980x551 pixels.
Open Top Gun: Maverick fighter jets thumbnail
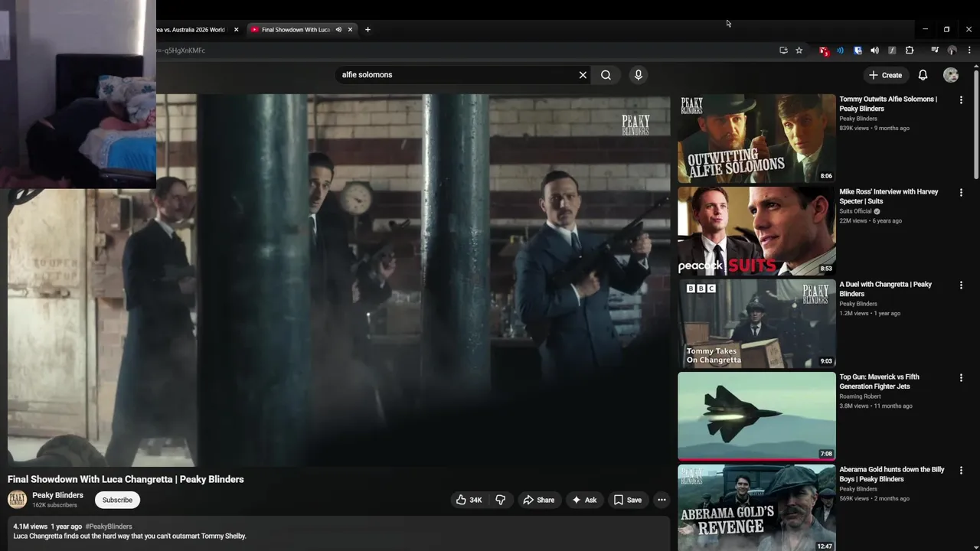(x=756, y=416)
